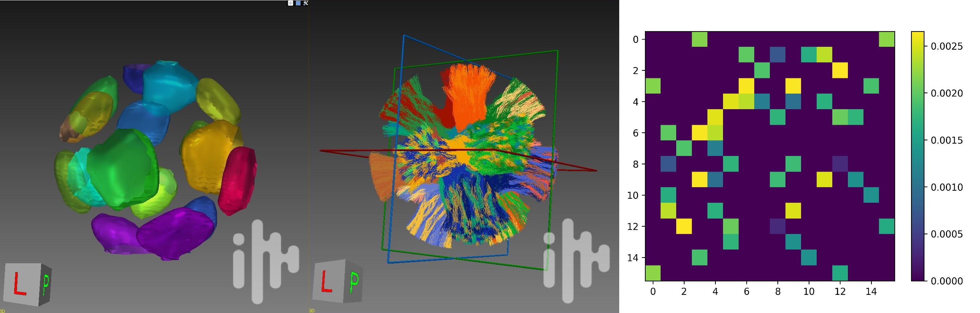The height and width of the screenshot is (313, 980).
Task: Click the white logo watermark in the left view
Action: (x=265, y=261)
